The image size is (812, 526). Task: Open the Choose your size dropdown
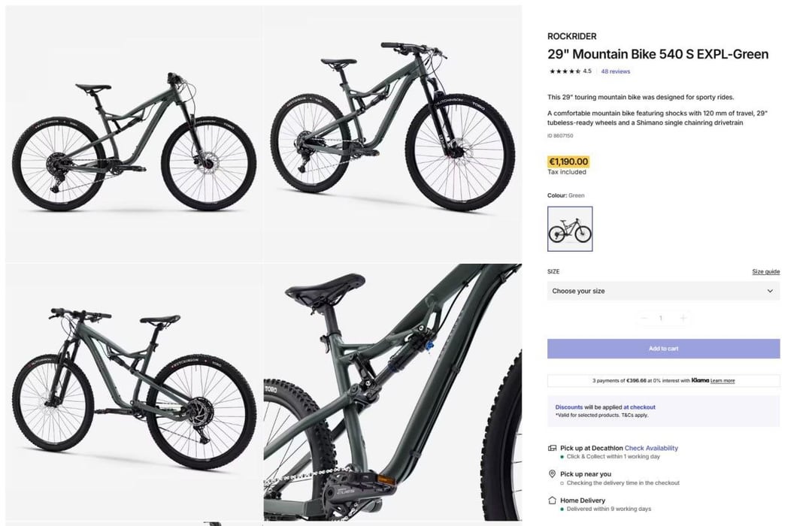click(x=663, y=291)
